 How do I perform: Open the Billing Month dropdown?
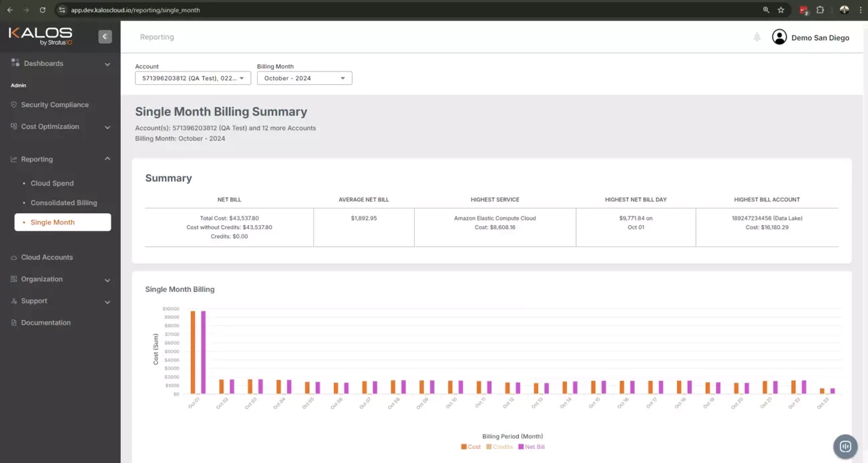tap(304, 78)
